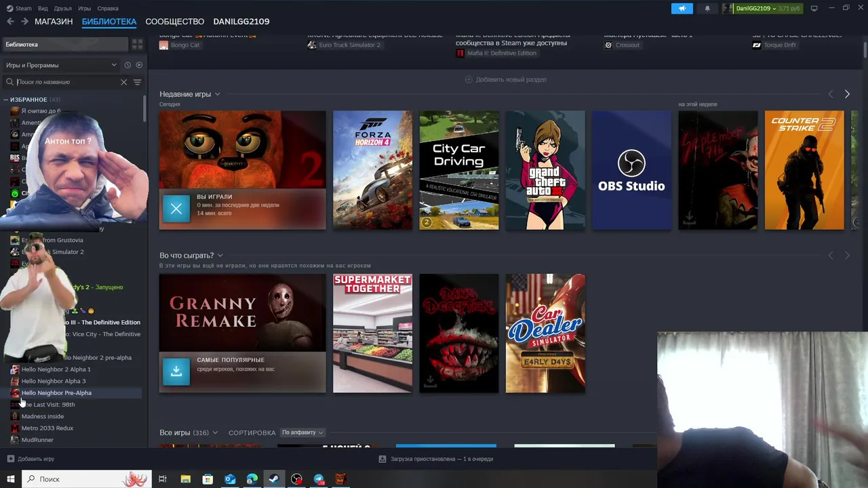This screenshot has width=868, height=488.
Task: Open File Explorer from the taskbar
Action: click(x=185, y=479)
